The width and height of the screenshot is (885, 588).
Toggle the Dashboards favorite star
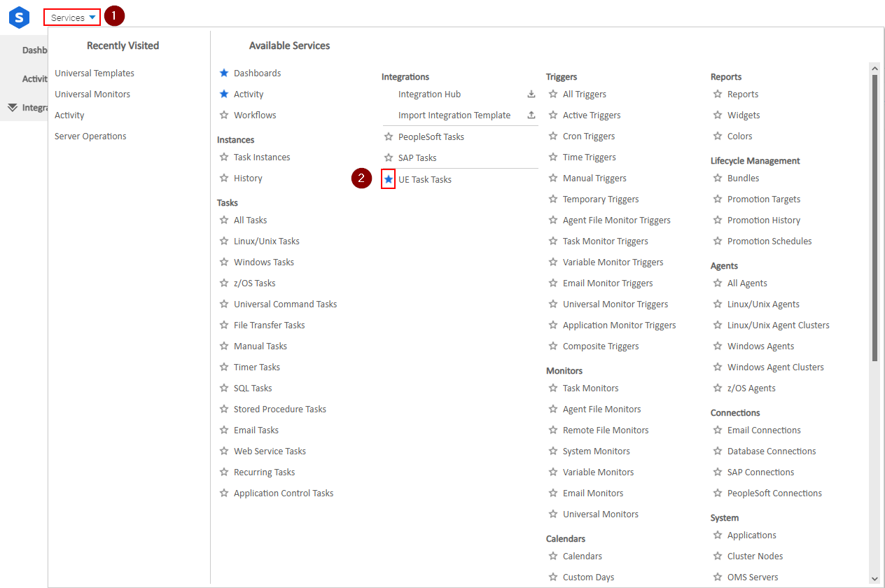tap(224, 73)
